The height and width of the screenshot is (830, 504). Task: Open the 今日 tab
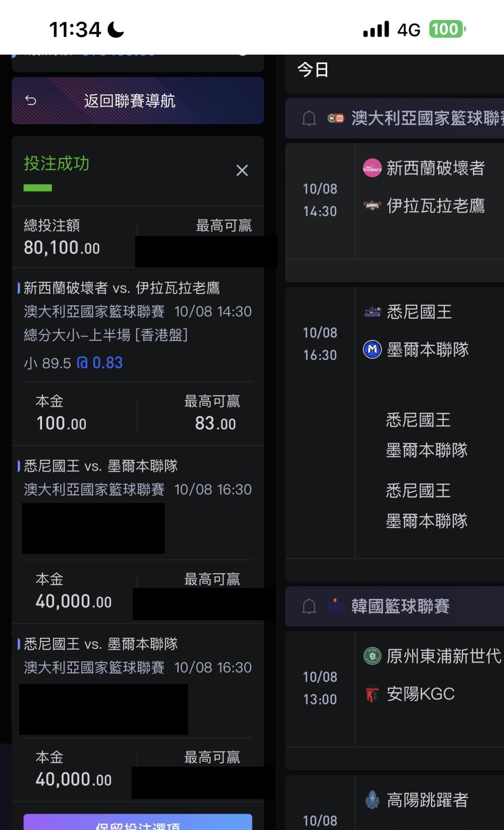click(313, 70)
